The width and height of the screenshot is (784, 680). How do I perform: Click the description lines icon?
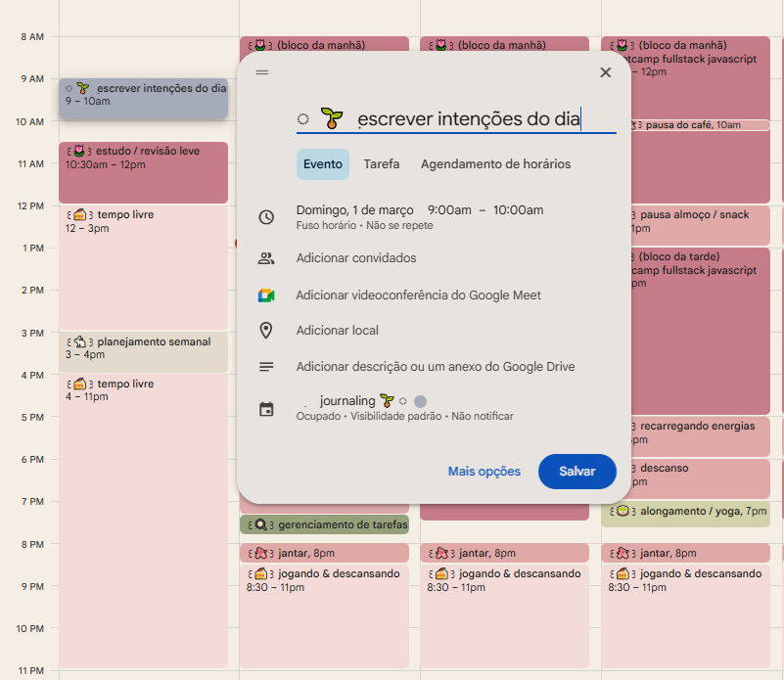tap(266, 367)
